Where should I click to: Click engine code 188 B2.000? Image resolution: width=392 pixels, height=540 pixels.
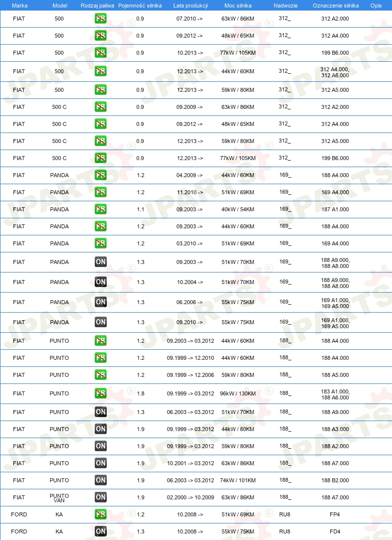pyautogui.click(x=335, y=480)
